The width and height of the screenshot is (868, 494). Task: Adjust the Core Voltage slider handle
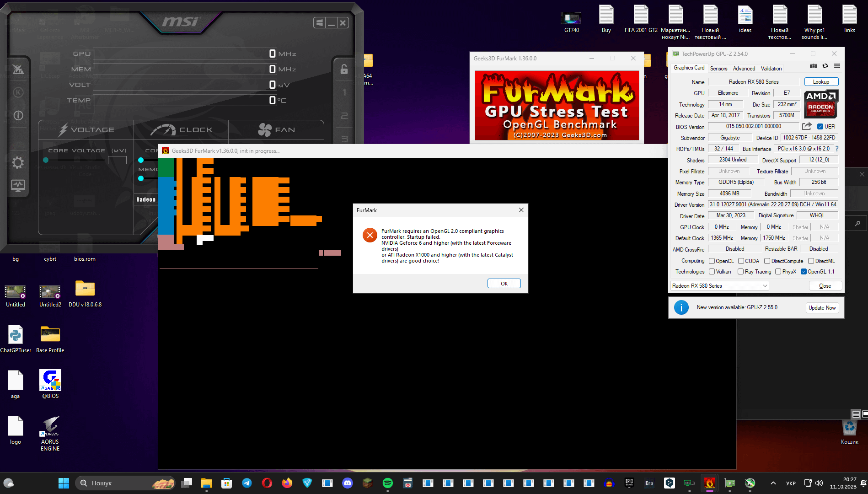pyautogui.click(x=46, y=160)
